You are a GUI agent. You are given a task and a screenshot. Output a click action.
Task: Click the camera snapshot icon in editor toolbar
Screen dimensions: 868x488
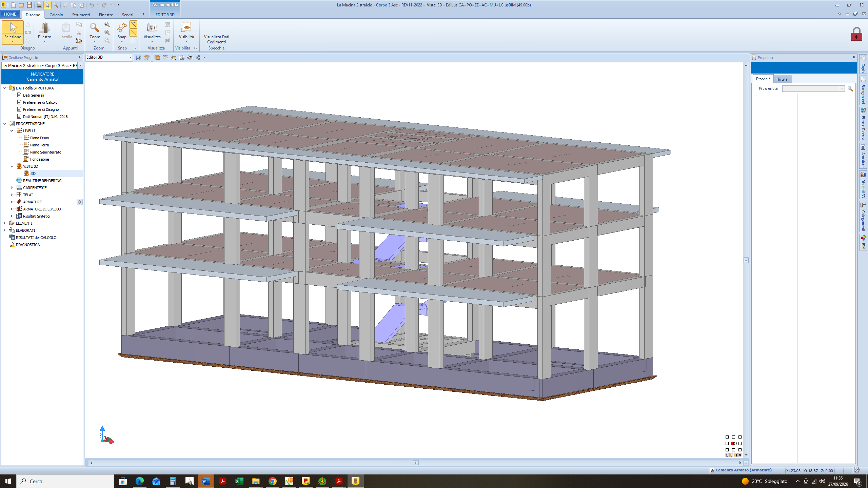pyautogui.click(x=190, y=58)
